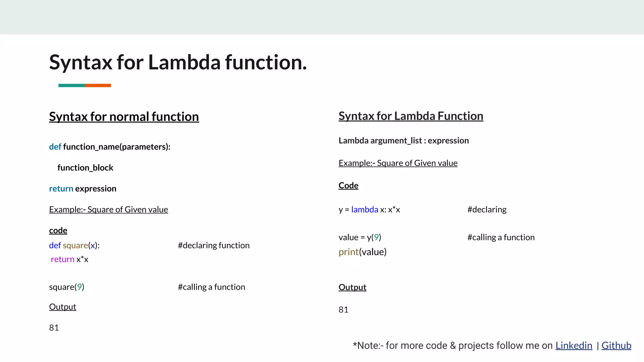Image resolution: width=644 pixels, height=362 pixels.
Task: Click the 'square(9)' call line
Action: tap(67, 287)
